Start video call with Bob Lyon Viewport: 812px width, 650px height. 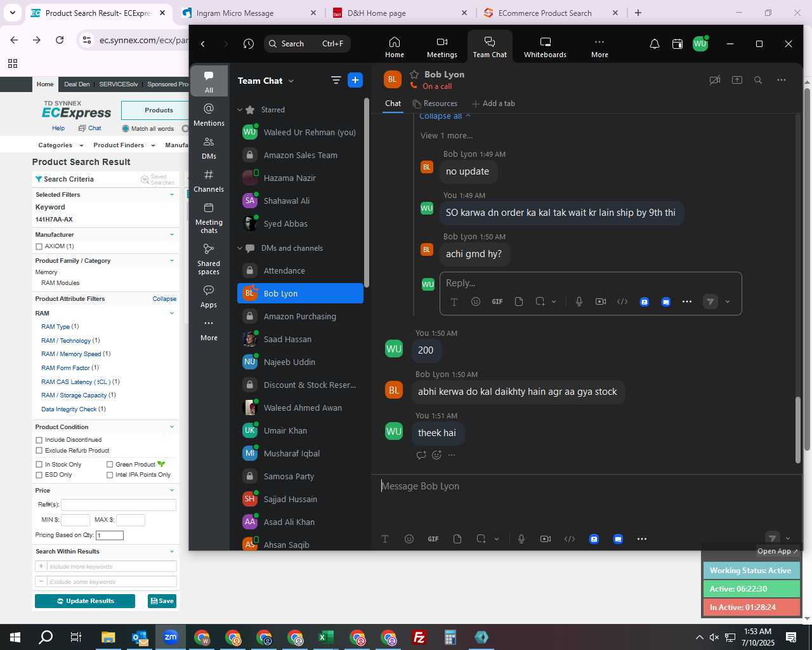(715, 80)
